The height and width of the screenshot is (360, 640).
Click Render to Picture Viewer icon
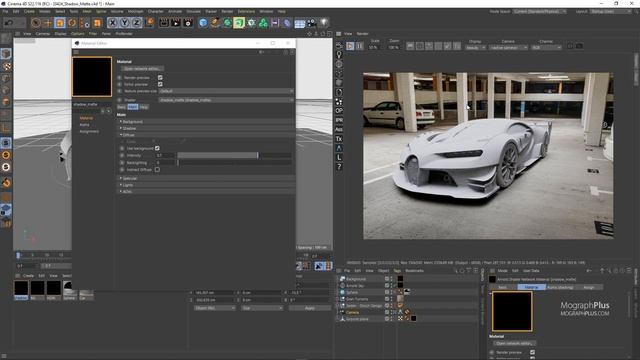coord(176,23)
